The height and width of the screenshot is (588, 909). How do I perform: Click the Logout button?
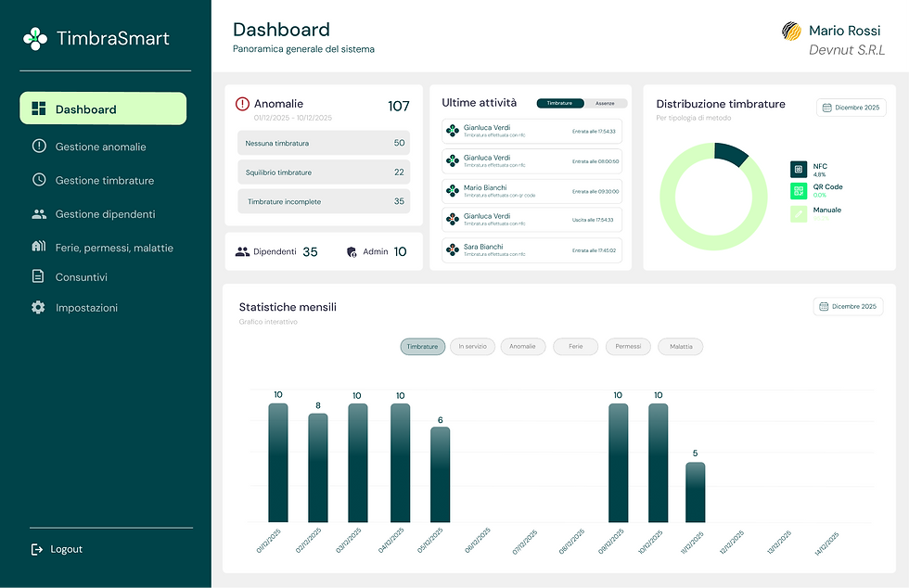pyautogui.click(x=57, y=549)
